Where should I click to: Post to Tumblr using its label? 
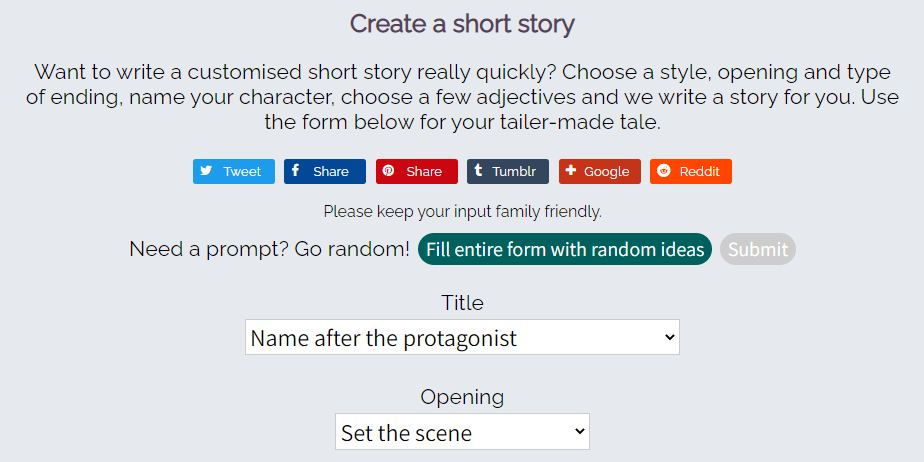pyautogui.click(x=514, y=172)
